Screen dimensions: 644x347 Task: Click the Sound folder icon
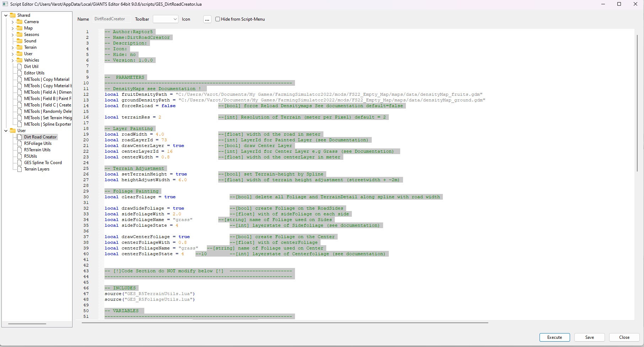pyautogui.click(x=20, y=41)
